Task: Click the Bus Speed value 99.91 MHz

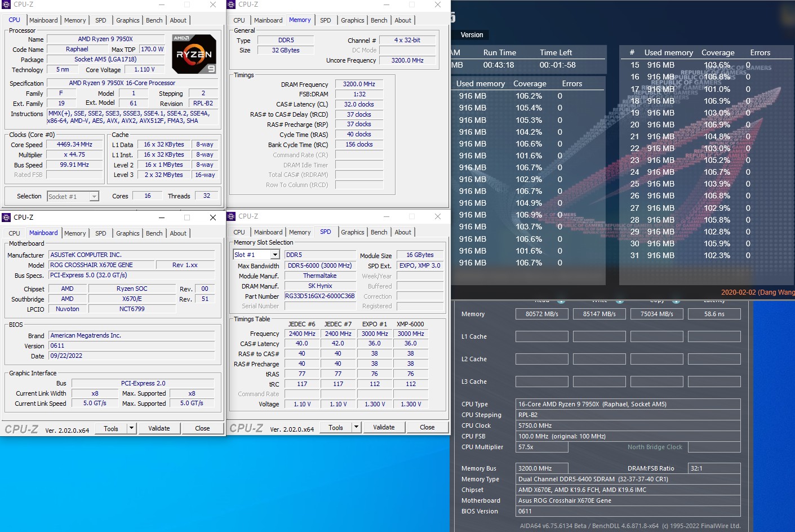Action: pyautogui.click(x=74, y=165)
